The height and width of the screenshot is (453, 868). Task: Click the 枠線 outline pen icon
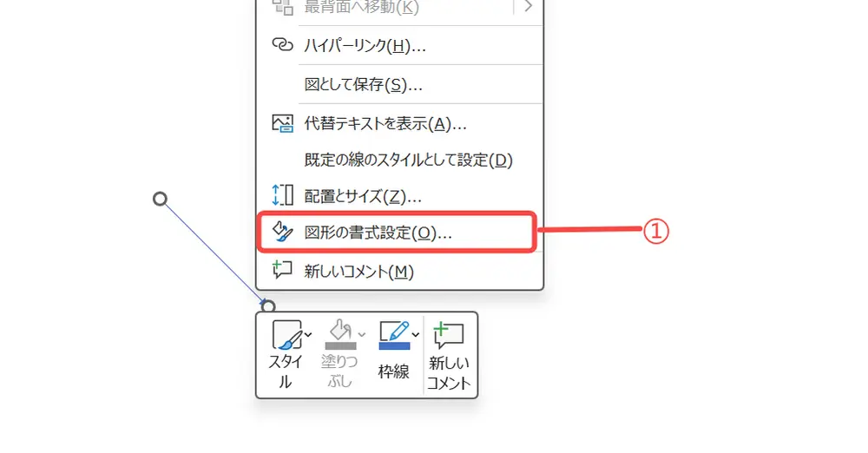(x=394, y=336)
